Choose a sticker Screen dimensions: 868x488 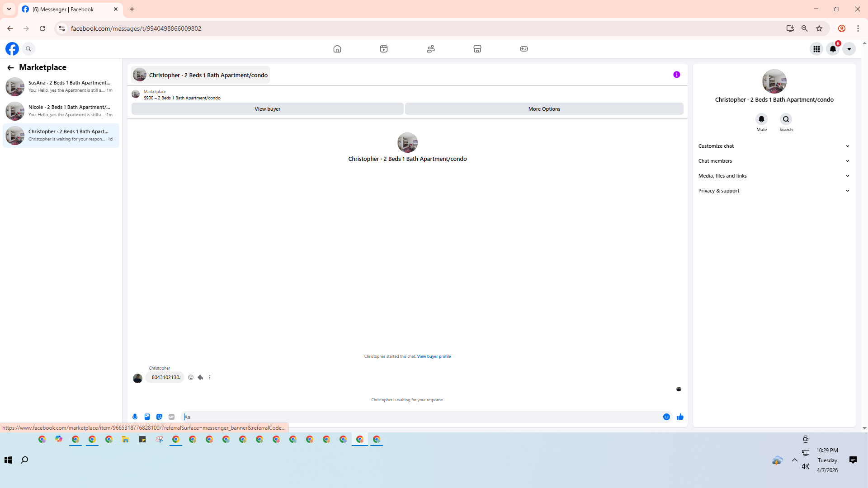click(159, 417)
